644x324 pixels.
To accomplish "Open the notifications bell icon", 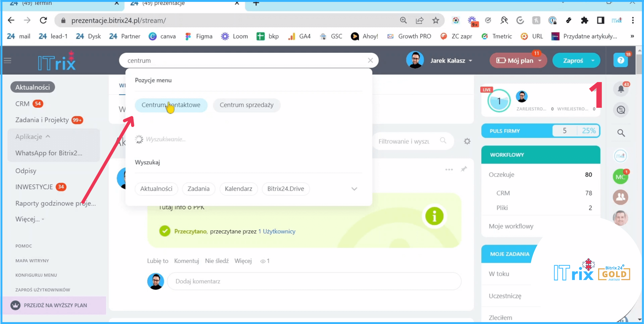I will point(621,89).
